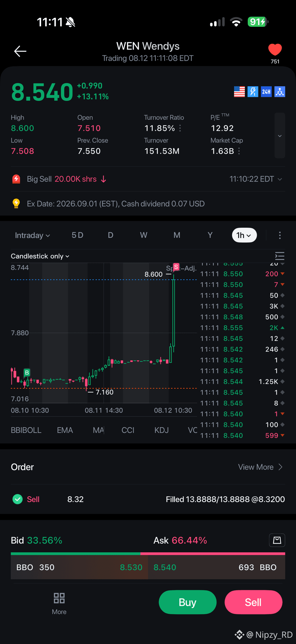This screenshot has width=296, height=644.
Task: Tap the Wi-Fi icon in status bar
Action: tap(236, 22)
